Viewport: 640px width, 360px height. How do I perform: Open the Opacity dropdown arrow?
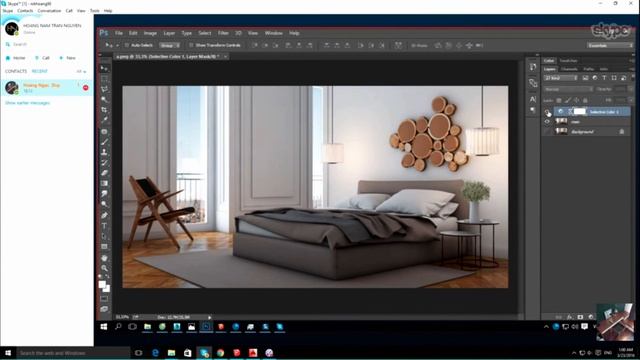point(630,89)
